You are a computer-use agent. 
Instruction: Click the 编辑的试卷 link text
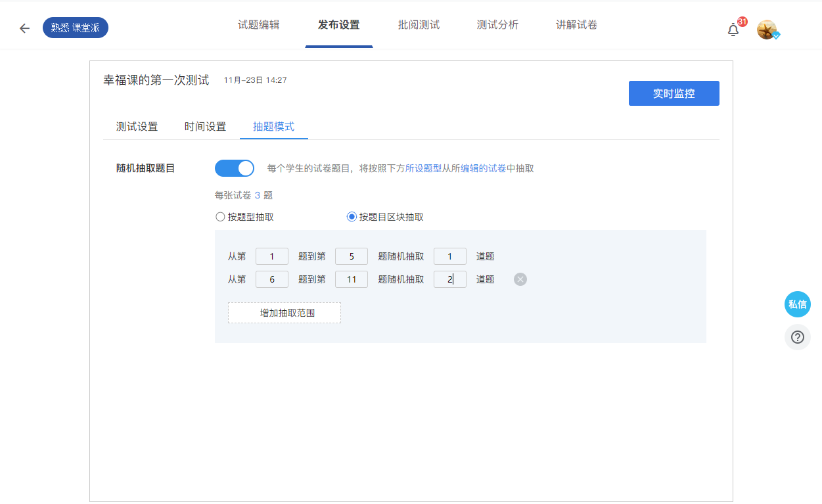point(483,168)
